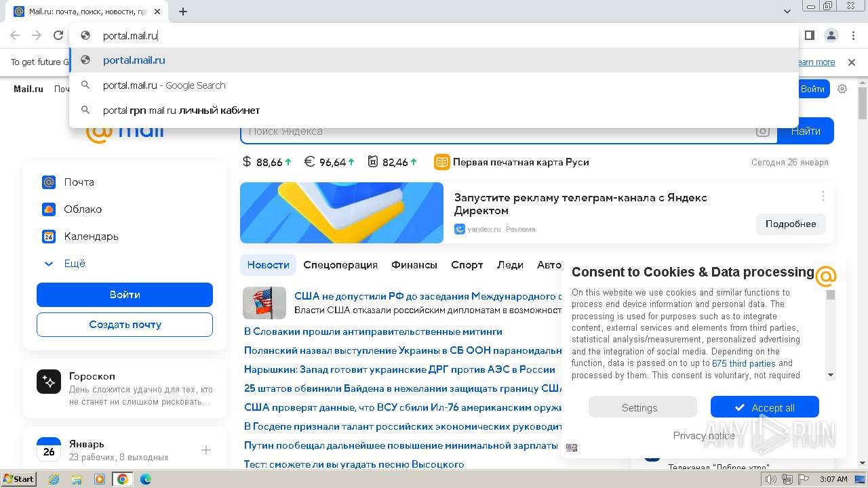
Task: Switch to the Спецоперация tab
Action: coord(340,265)
